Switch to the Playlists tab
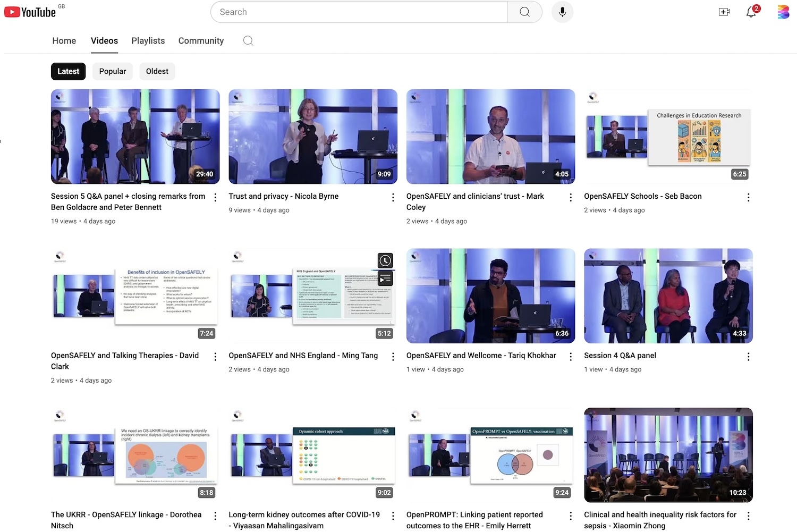797x532 pixels. pos(148,41)
